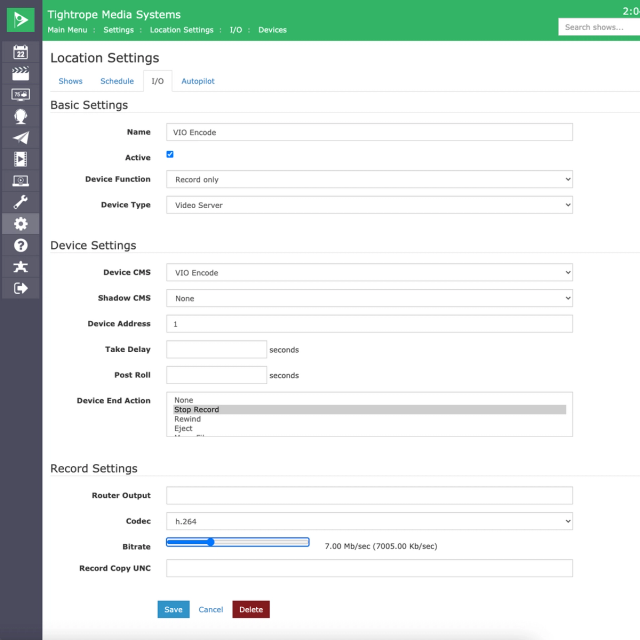Go to I/O breadcrumb link
The image size is (640, 640).
pyautogui.click(x=236, y=30)
